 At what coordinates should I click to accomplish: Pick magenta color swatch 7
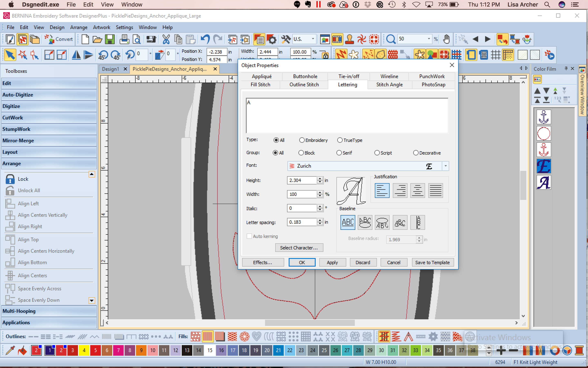pyautogui.click(x=118, y=350)
